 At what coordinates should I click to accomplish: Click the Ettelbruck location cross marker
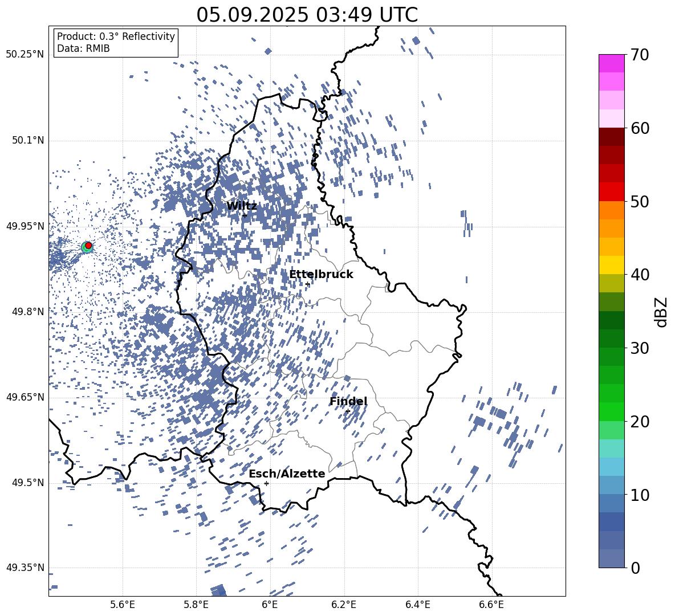307,284
